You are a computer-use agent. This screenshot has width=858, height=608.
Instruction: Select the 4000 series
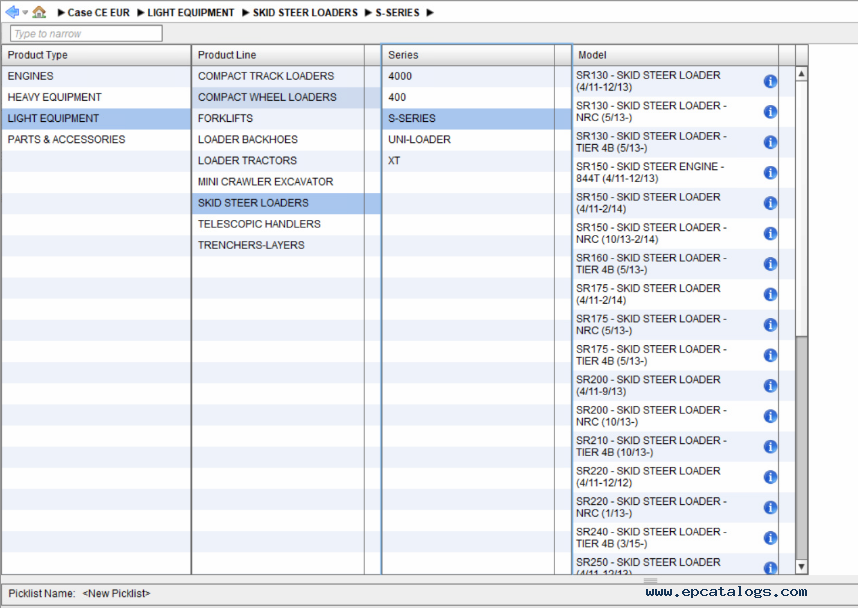476,76
